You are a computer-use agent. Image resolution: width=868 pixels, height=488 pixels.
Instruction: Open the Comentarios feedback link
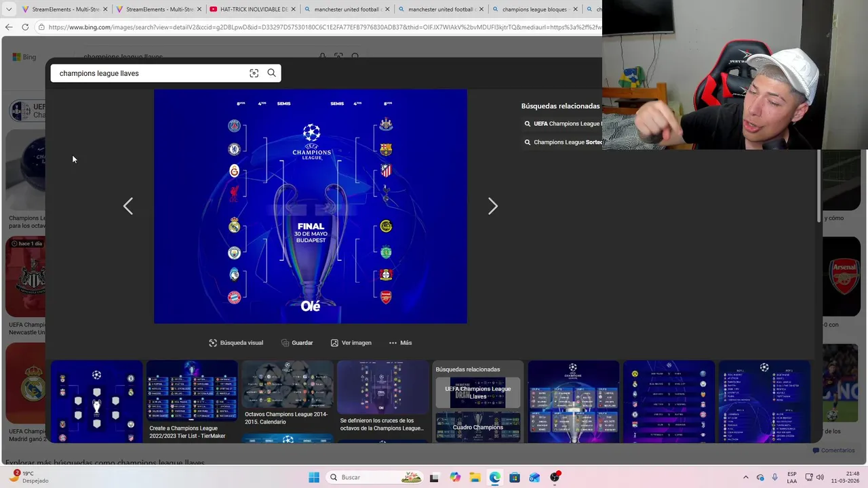point(833,450)
